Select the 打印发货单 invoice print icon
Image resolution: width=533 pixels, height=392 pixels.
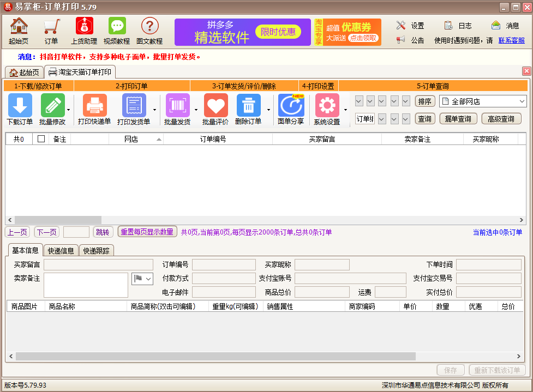pyautogui.click(x=134, y=105)
